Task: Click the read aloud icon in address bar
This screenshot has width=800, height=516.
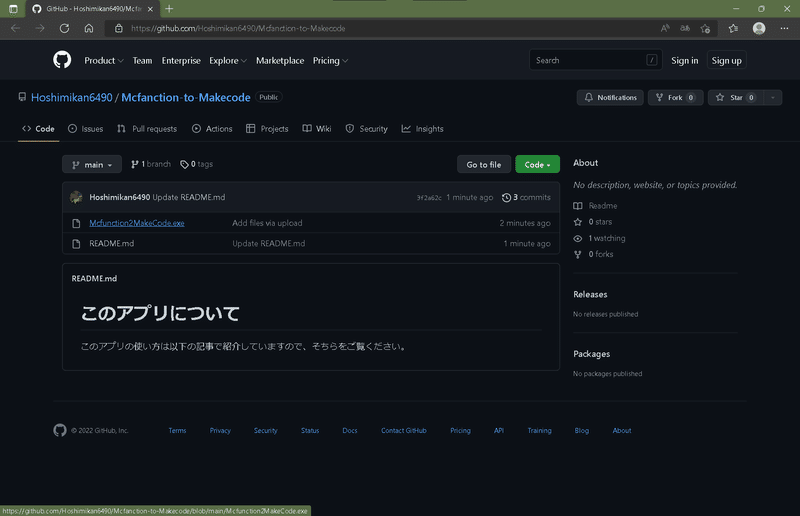Action: tap(665, 28)
